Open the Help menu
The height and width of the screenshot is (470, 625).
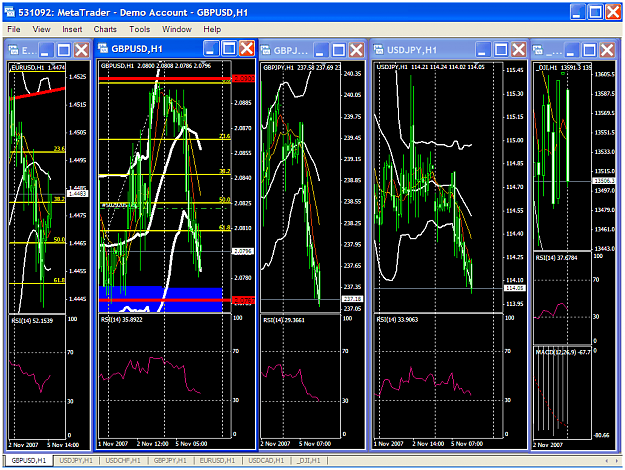[212, 29]
